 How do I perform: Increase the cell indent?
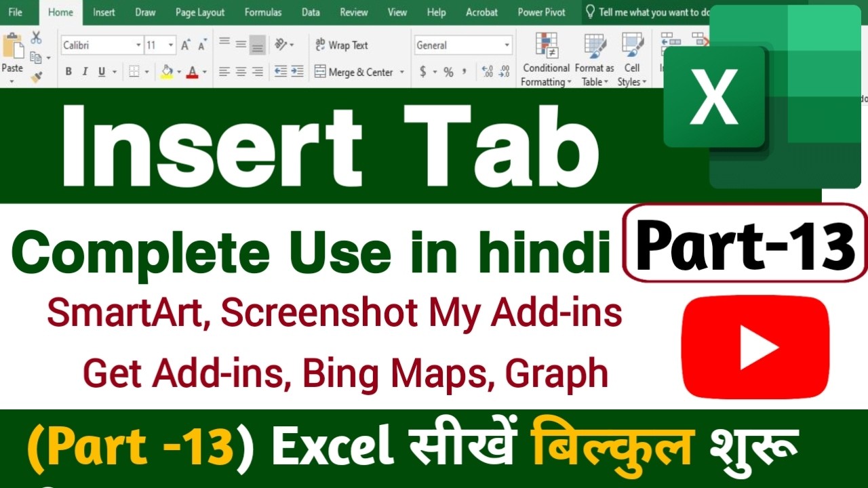297,71
